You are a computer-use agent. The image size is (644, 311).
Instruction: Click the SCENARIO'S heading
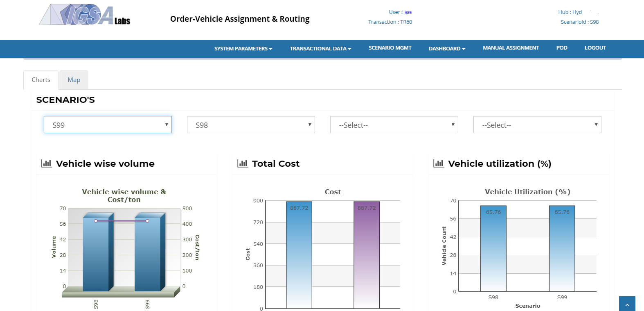(65, 100)
